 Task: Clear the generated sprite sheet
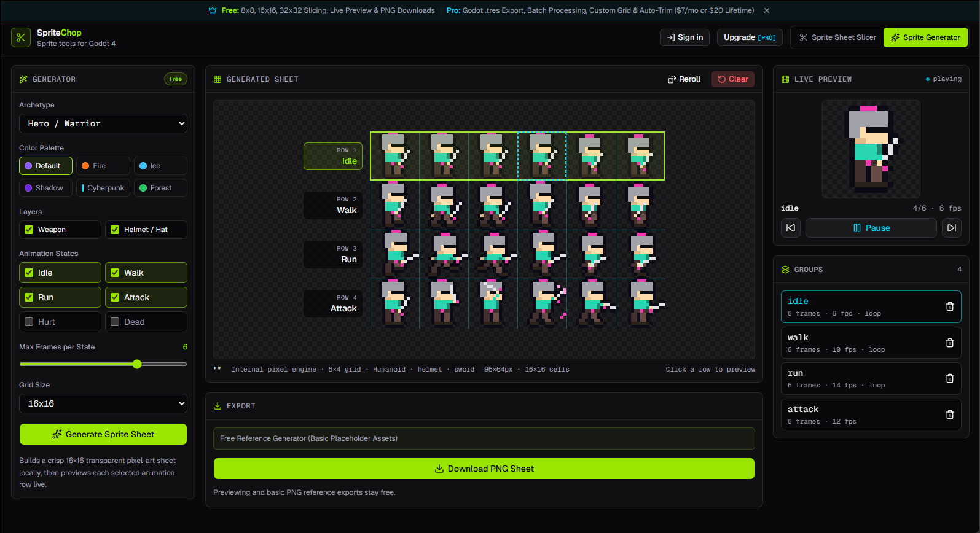(733, 79)
